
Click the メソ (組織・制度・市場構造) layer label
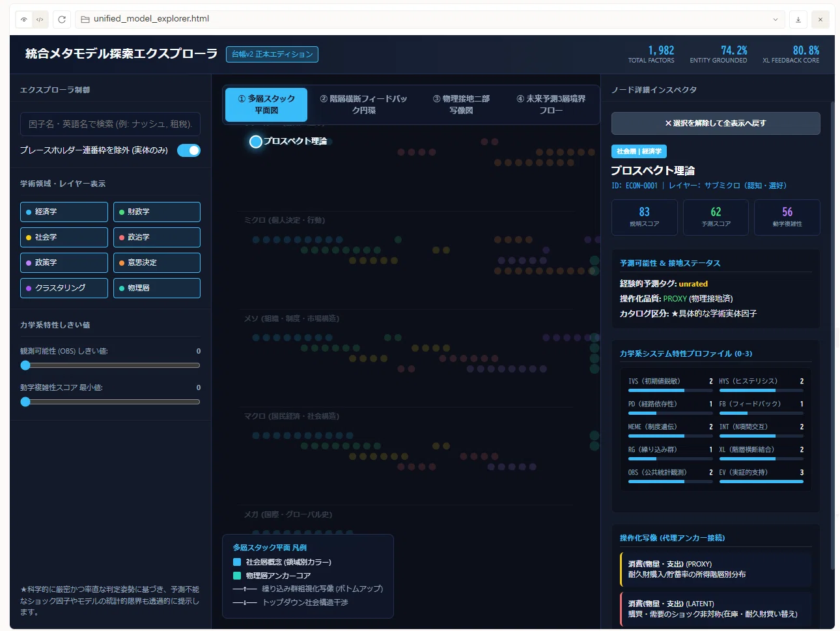(x=292, y=318)
